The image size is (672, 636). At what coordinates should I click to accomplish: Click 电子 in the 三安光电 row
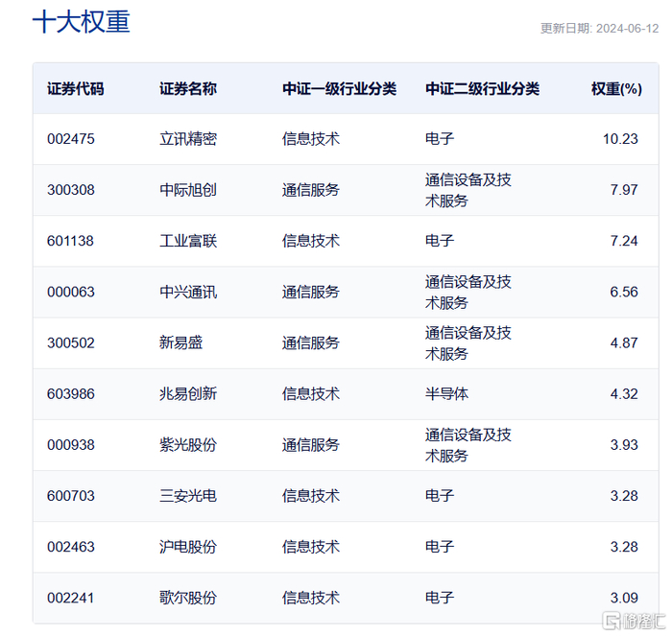[x=440, y=496]
